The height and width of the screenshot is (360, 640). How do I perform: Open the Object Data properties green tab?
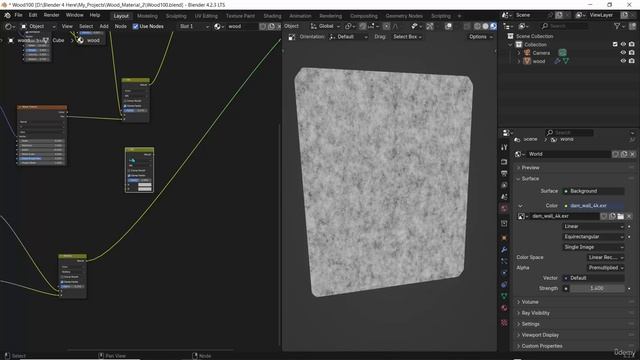[x=504, y=296]
